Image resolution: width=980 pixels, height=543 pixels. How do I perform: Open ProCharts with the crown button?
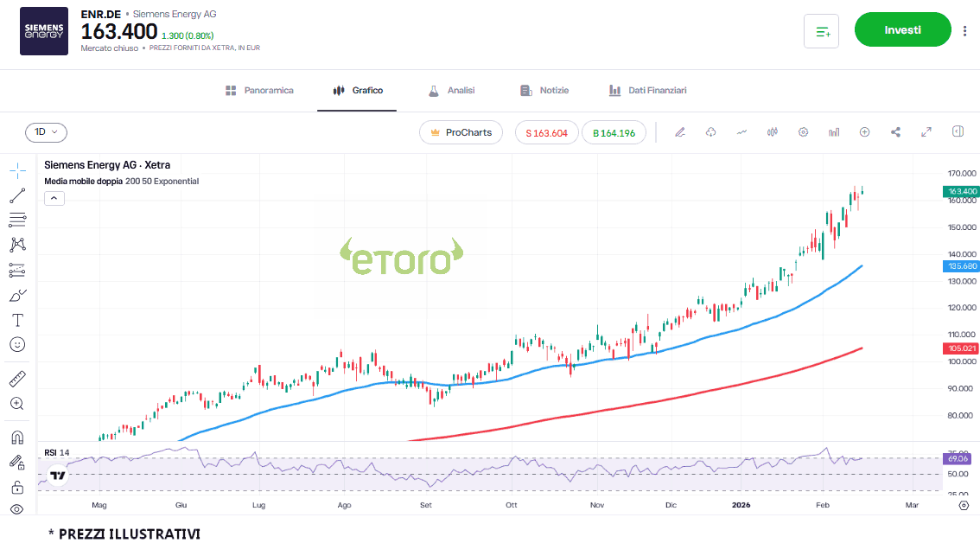(x=461, y=132)
